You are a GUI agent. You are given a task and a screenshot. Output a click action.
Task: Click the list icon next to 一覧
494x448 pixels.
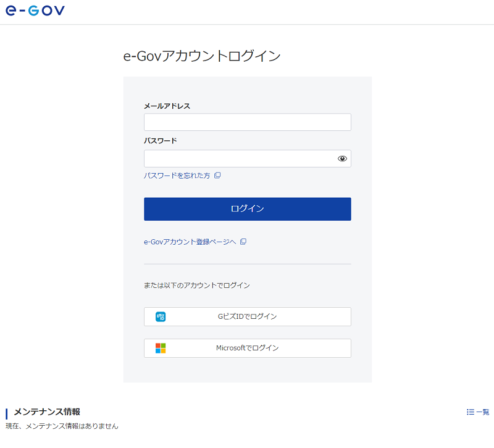click(x=471, y=412)
